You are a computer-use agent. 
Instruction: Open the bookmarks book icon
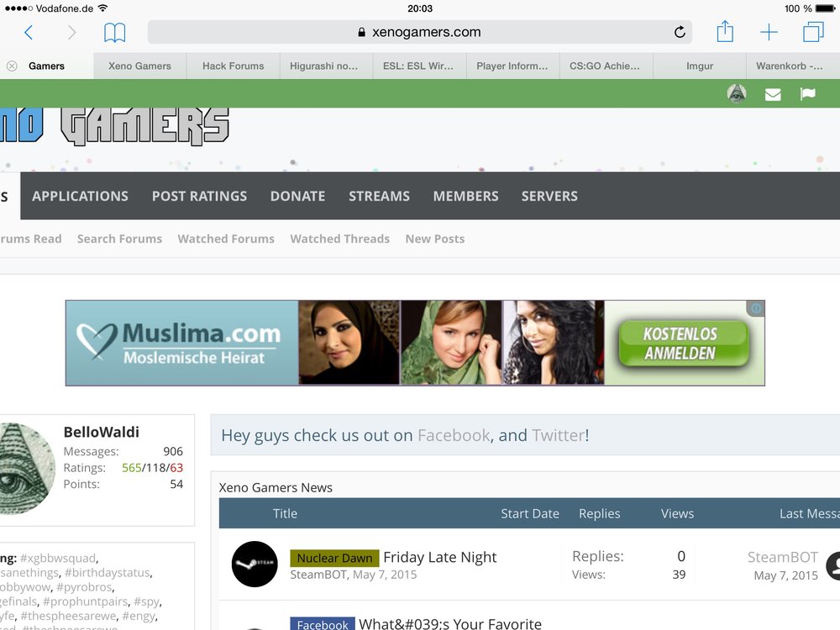coord(114,32)
